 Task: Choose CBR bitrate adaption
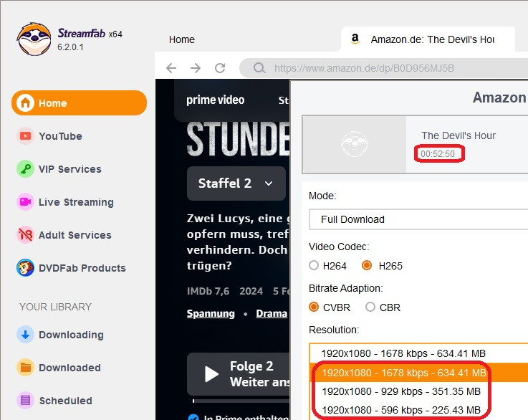tap(370, 307)
